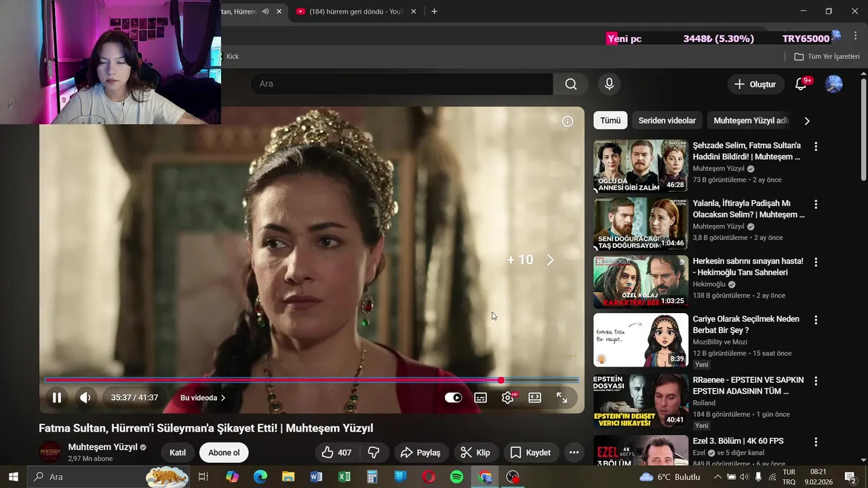Click the video info card icon

click(568, 121)
